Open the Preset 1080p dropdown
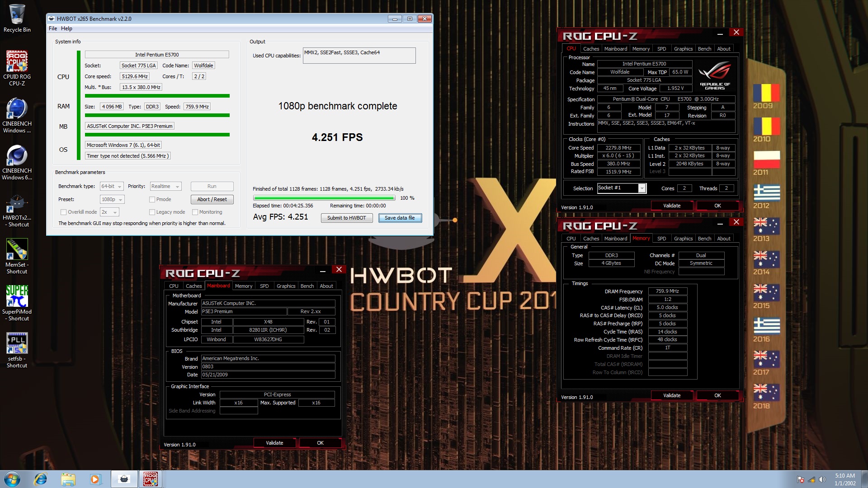Image resolution: width=868 pixels, height=488 pixels. 112,199
